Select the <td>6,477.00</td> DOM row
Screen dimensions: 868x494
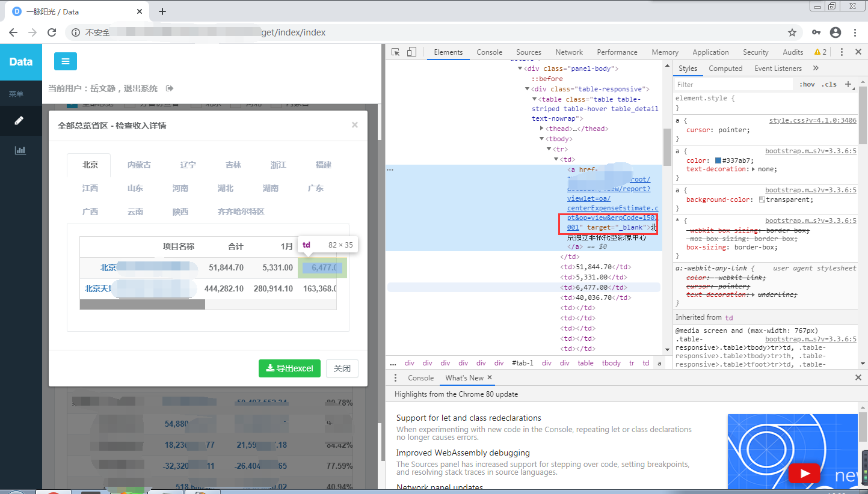(523, 288)
